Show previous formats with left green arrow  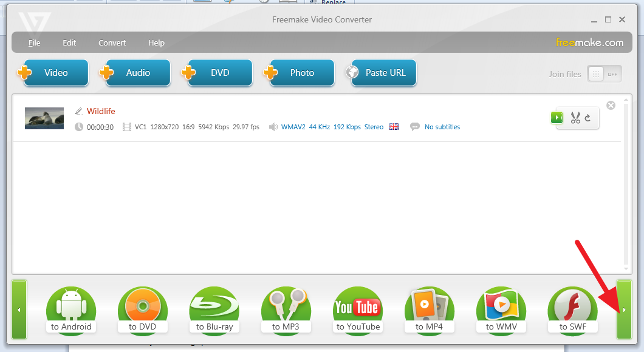19,310
